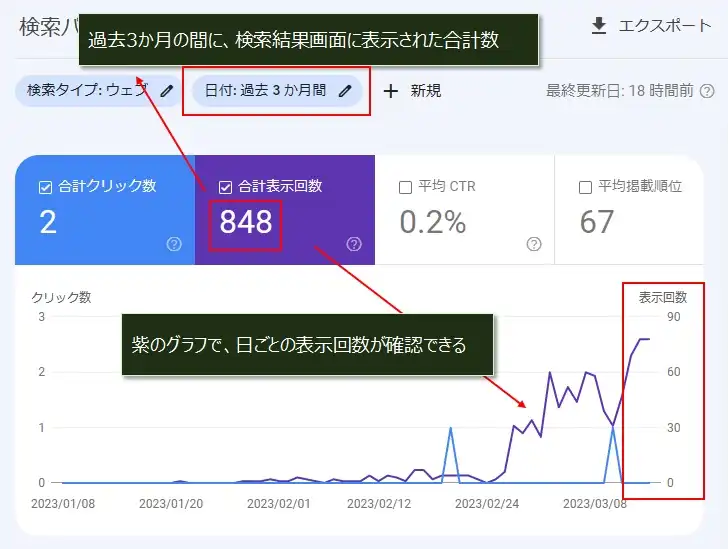Viewport: 728px width, 549px height.
Task: Click the 合計クリック数 card label
Action: (107, 186)
